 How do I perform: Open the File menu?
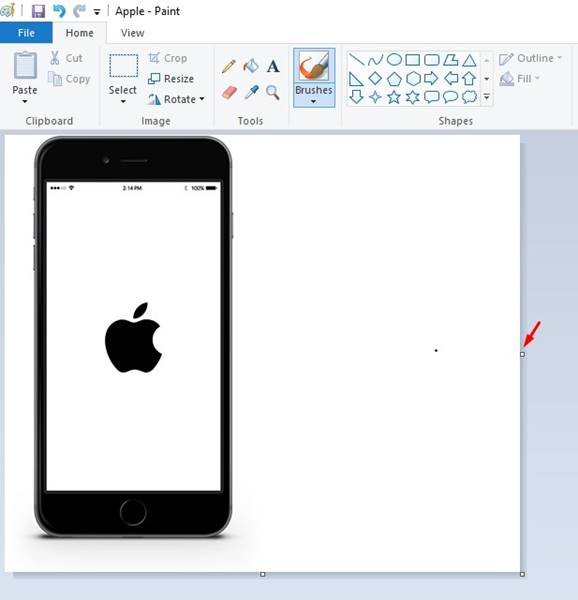pyautogui.click(x=26, y=33)
